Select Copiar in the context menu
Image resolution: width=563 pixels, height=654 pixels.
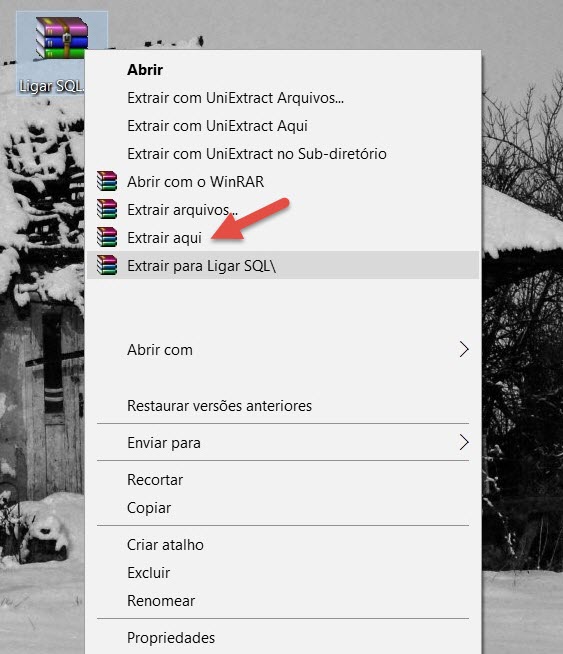point(283,508)
